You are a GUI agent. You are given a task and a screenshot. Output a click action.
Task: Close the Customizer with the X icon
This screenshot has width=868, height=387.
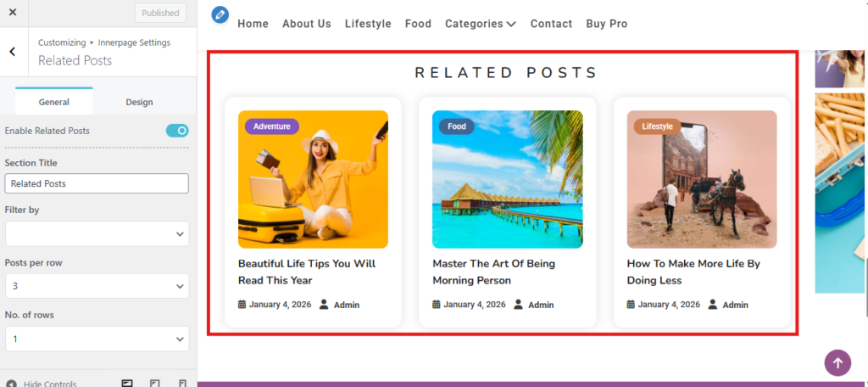point(13,13)
